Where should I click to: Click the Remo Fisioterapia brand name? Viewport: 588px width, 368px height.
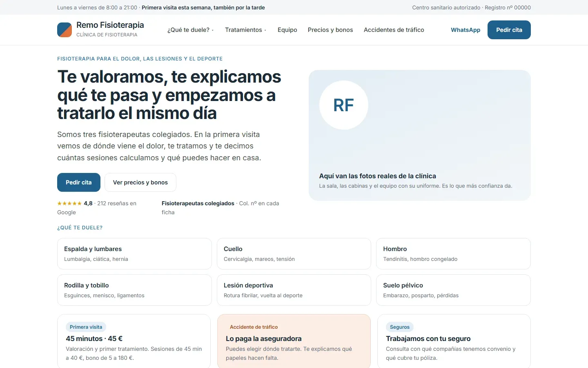pos(110,25)
